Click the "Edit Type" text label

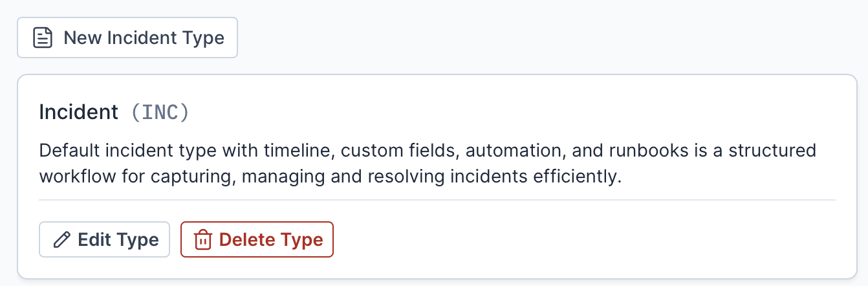click(x=118, y=240)
